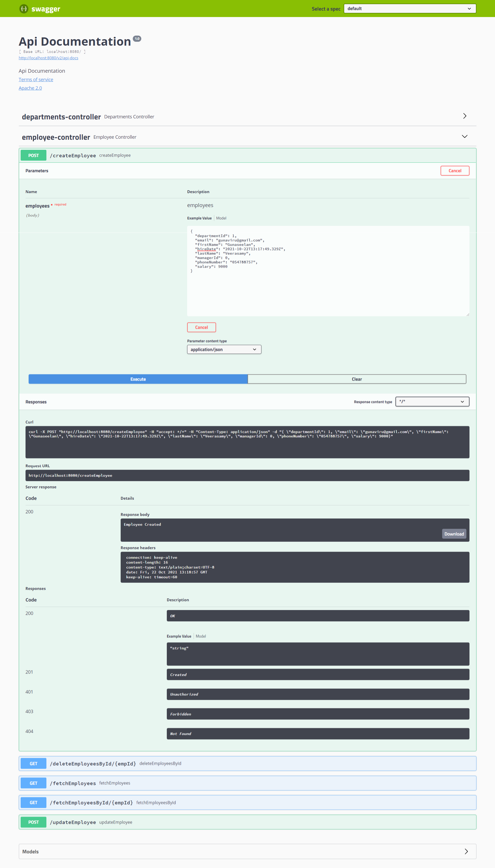Click the POST badge on /updateEmployee
Image resolution: width=495 pixels, height=868 pixels.
[x=33, y=822]
